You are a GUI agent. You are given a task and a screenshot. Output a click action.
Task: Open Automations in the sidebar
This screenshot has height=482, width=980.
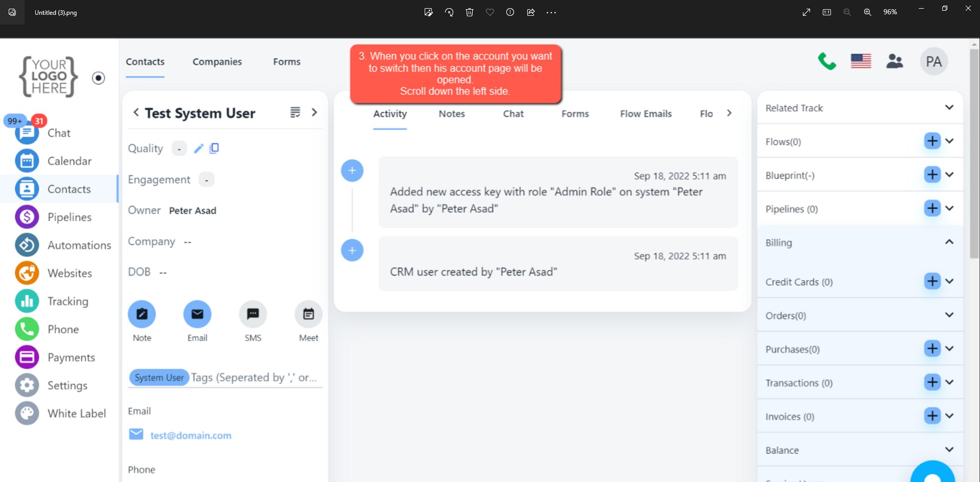click(x=79, y=245)
